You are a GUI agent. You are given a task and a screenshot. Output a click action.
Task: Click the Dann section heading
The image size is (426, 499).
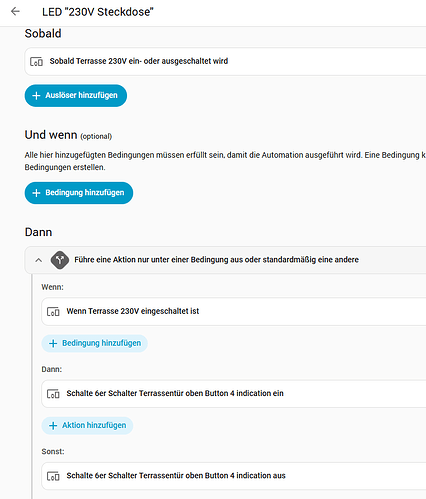coord(38,232)
